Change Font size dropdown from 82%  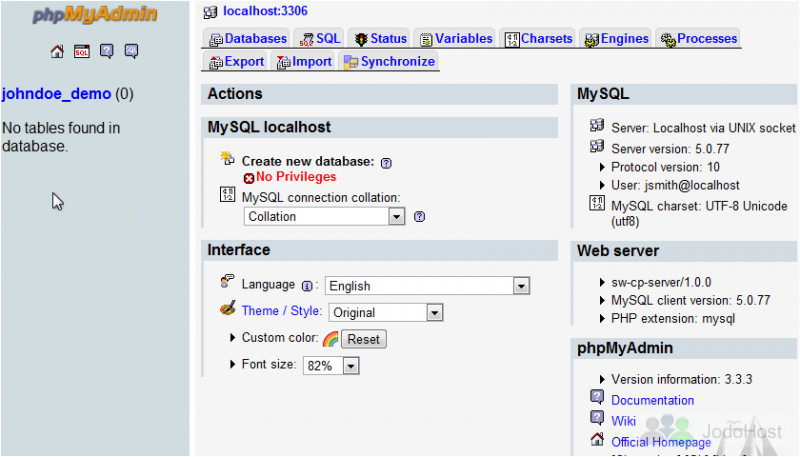(331, 366)
